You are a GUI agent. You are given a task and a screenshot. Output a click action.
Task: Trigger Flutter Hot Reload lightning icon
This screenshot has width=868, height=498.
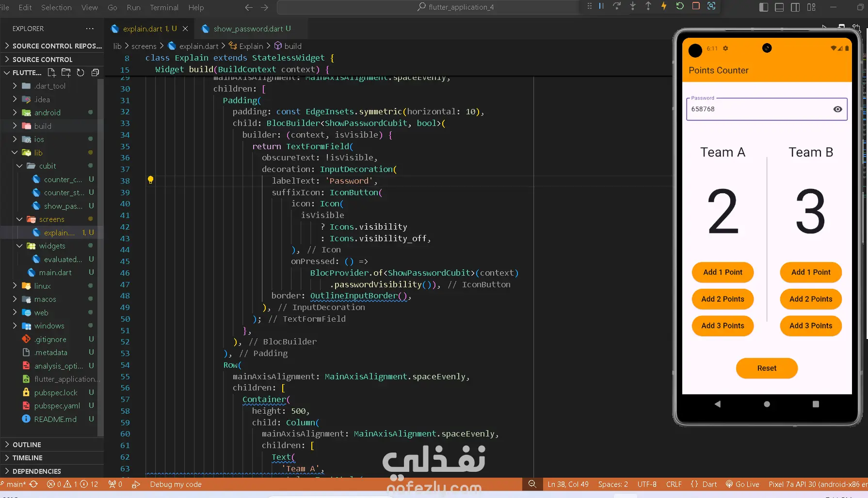click(x=664, y=6)
